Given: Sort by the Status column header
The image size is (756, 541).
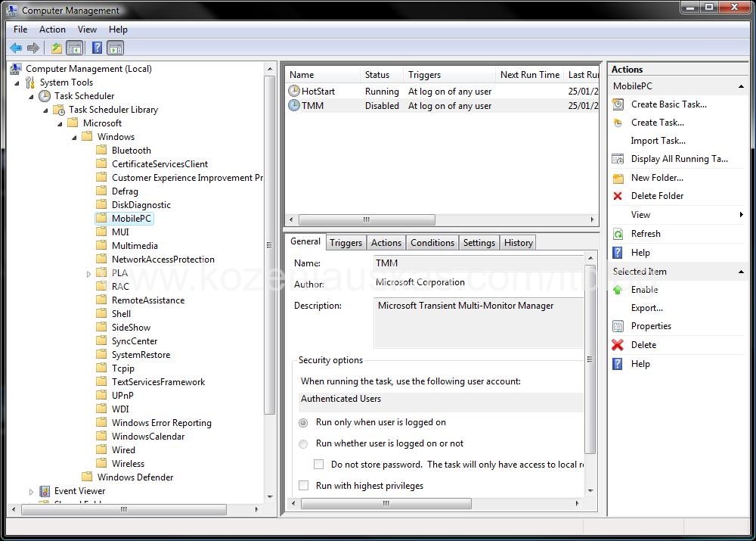Looking at the screenshot, I should coord(381,75).
